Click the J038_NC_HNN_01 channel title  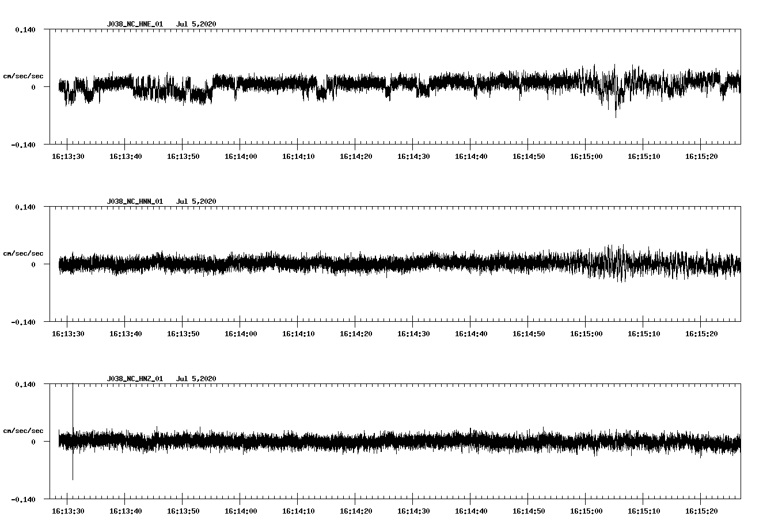[135, 202]
